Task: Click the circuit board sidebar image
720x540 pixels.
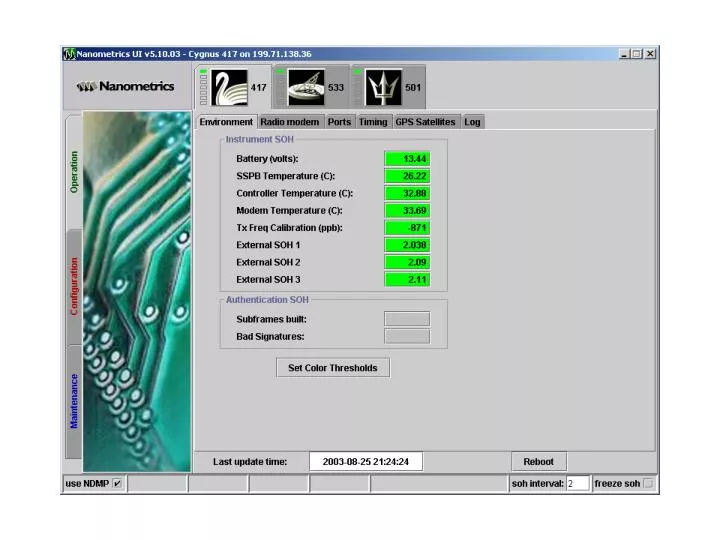Action: tap(137, 292)
